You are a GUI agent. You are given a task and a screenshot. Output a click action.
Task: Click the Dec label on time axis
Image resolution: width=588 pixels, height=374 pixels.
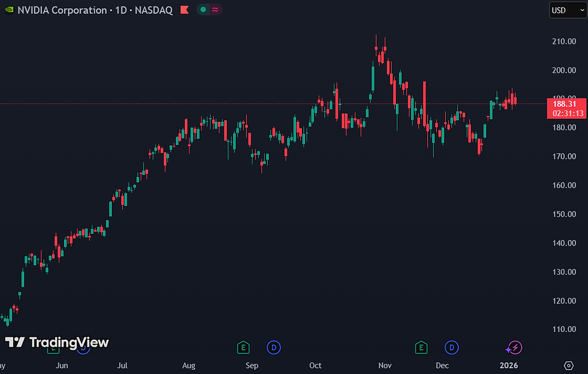(442, 366)
